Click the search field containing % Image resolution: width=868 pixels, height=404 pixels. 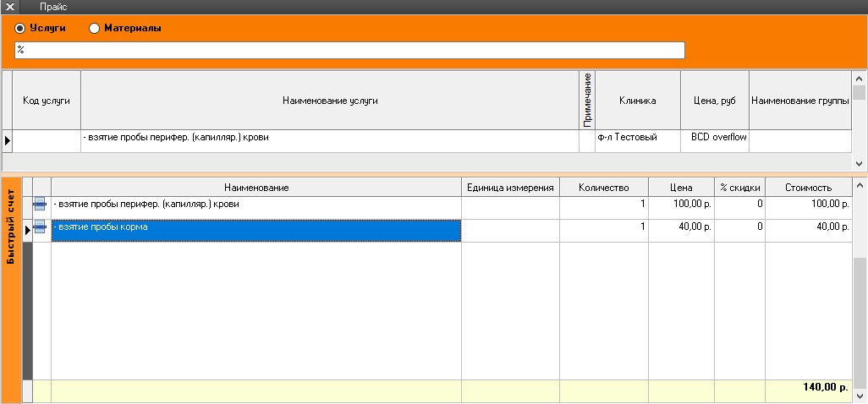[x=349, y=51]
